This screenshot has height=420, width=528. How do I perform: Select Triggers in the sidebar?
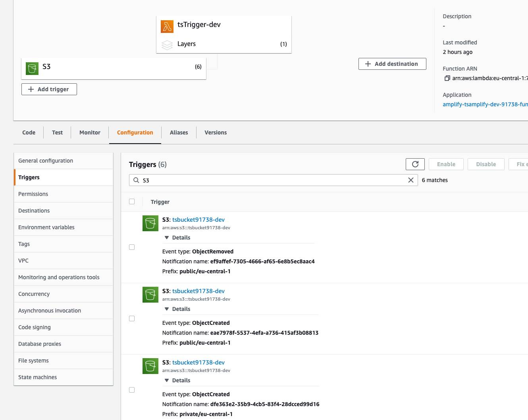tap(64, 177)
